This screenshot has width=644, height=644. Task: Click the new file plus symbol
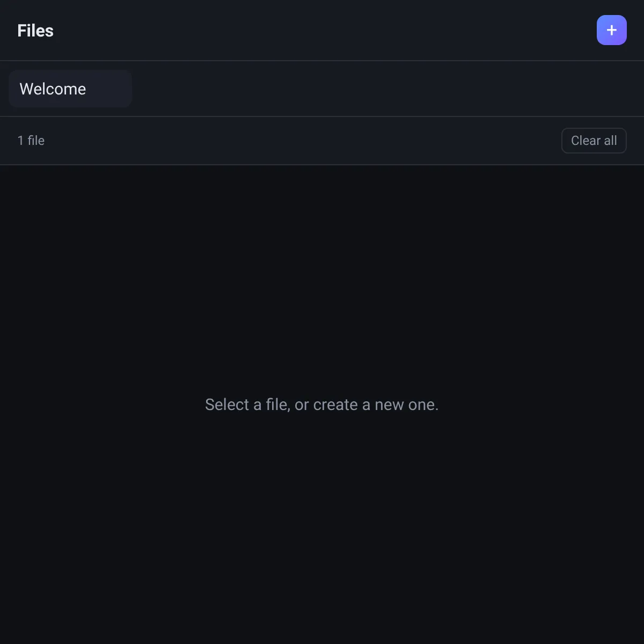[611, 30]
